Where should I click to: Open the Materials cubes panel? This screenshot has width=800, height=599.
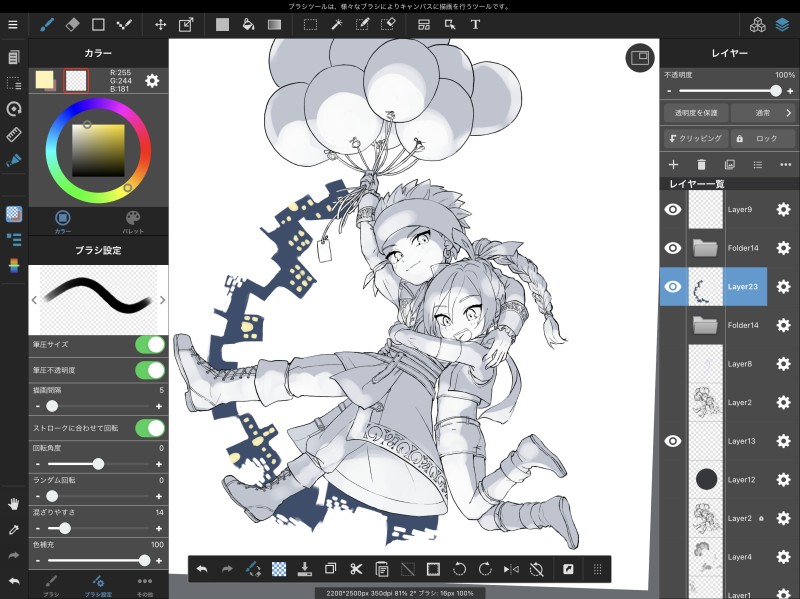point(758,24)
